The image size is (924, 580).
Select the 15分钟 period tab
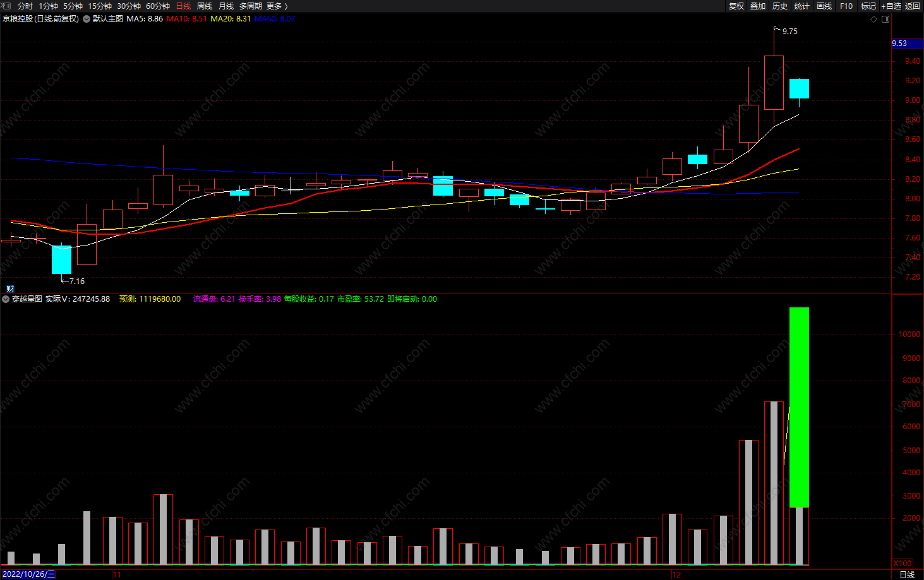click(x=100, y=6)
